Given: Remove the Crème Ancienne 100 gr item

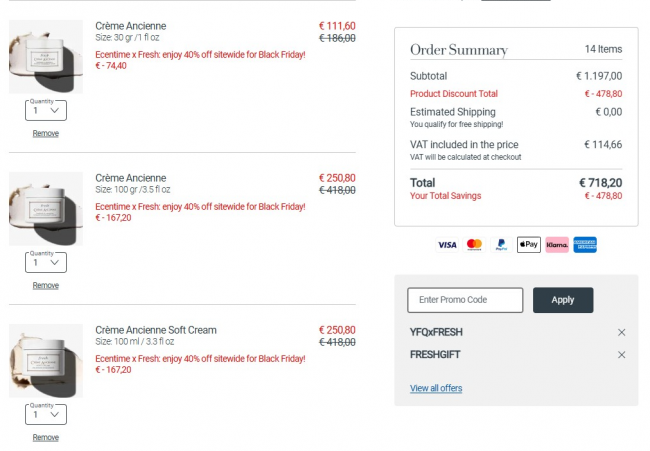Looking at the screenshot, I should pos(45,285).
